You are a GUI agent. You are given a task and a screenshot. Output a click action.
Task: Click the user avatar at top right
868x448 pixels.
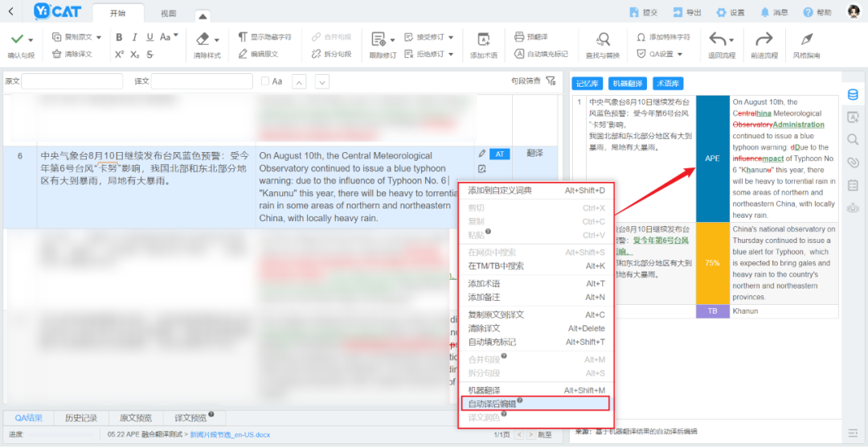pyautogui.click(x=854, y=11)
